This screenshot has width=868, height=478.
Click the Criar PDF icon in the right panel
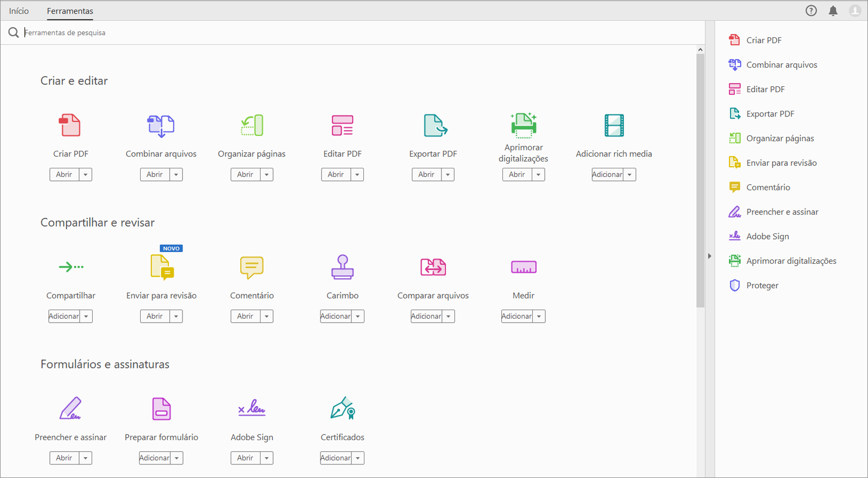pos(735,40)
